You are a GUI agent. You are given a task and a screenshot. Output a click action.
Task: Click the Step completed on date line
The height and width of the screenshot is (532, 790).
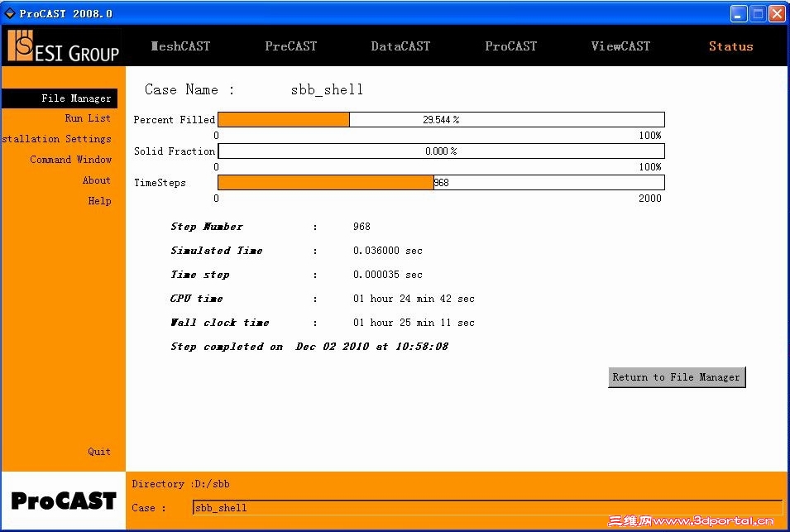[x=309, y=347]
